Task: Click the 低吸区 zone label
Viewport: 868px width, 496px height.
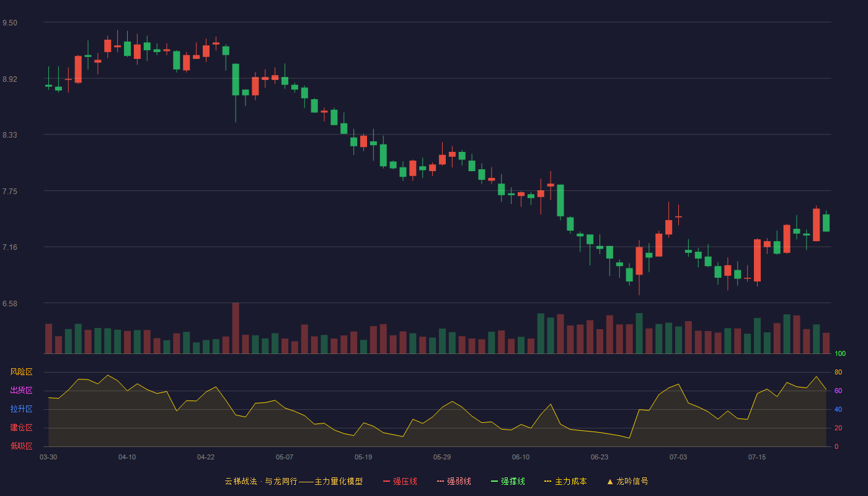Action: [21, 446]
